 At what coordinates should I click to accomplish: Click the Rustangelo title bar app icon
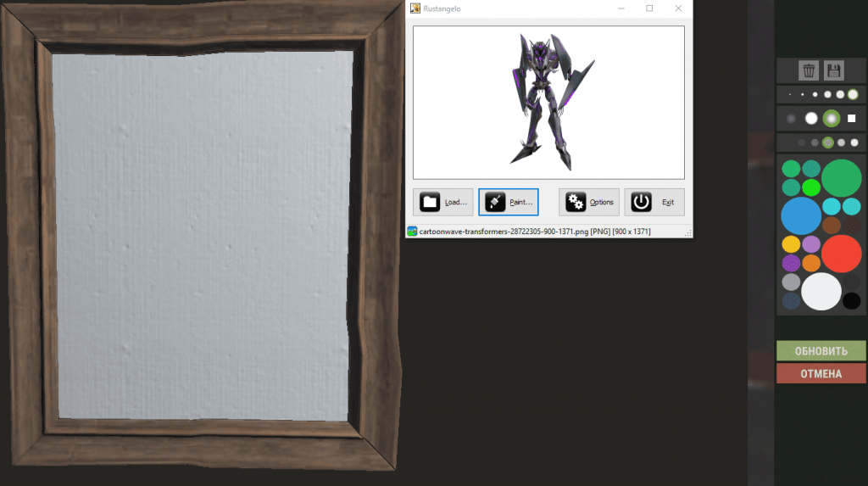click(415, 8)
